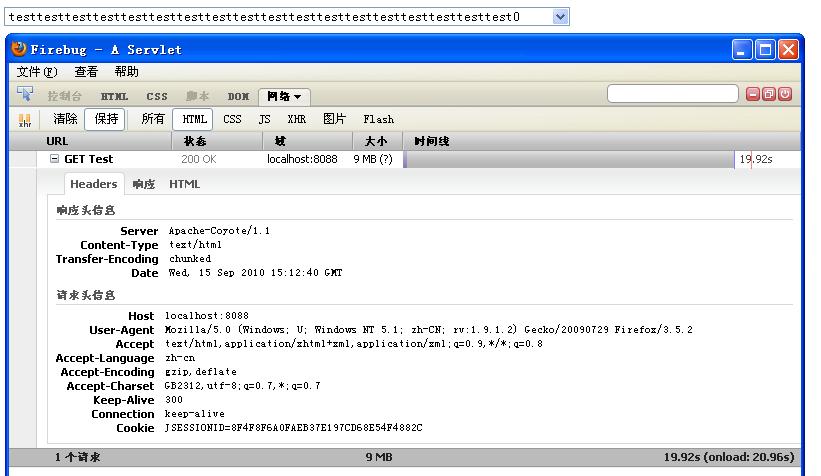Click the 响应头信息 section heading
821x476 pixels.
85,210
